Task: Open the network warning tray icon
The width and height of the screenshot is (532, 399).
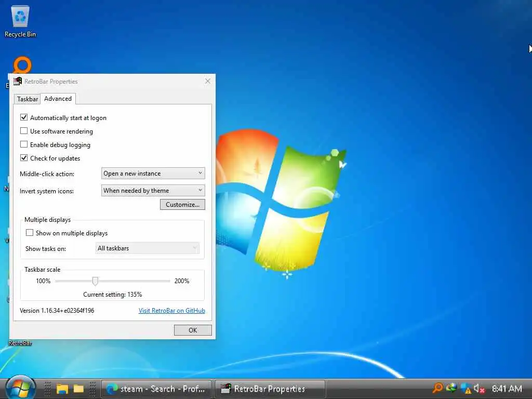Action: coord(465,389)
